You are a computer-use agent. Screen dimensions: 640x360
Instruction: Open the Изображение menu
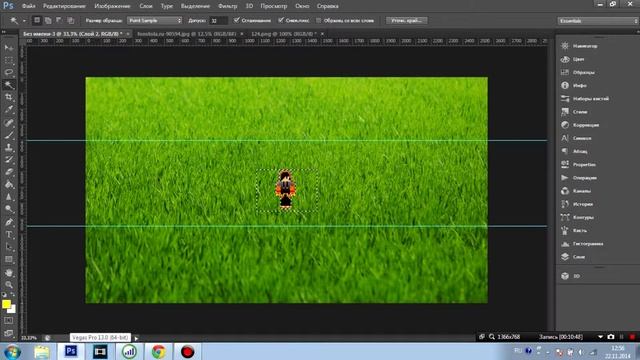tap(112, 6)
